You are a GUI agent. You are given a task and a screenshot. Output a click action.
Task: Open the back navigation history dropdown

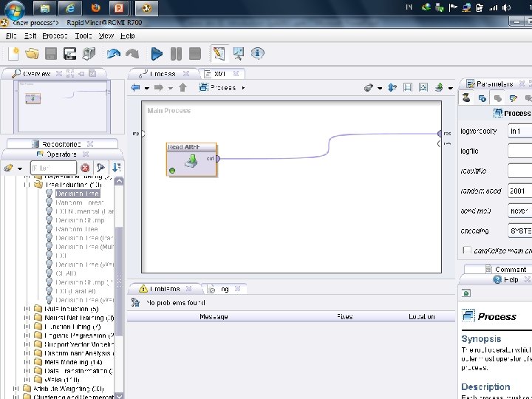(146, 88)
